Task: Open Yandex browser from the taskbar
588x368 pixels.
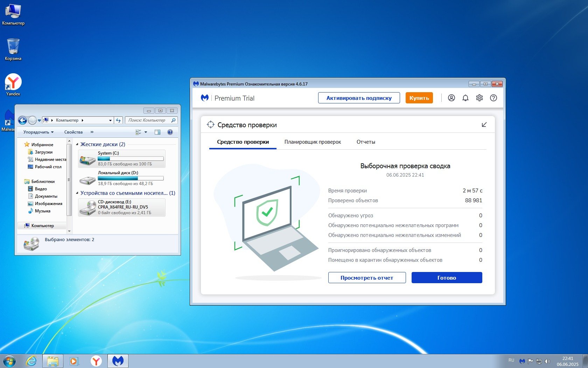Action: click(96, 361)
